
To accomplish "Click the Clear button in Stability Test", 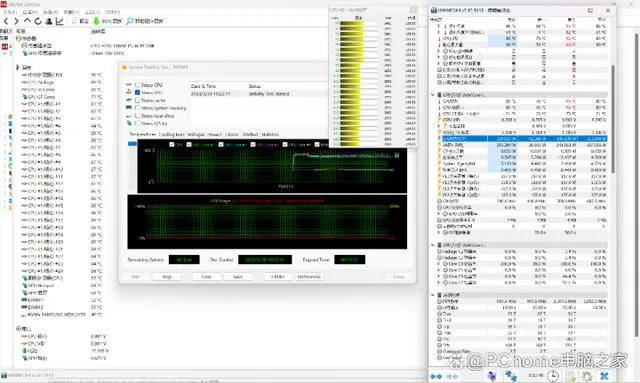I will coord(207,277).
